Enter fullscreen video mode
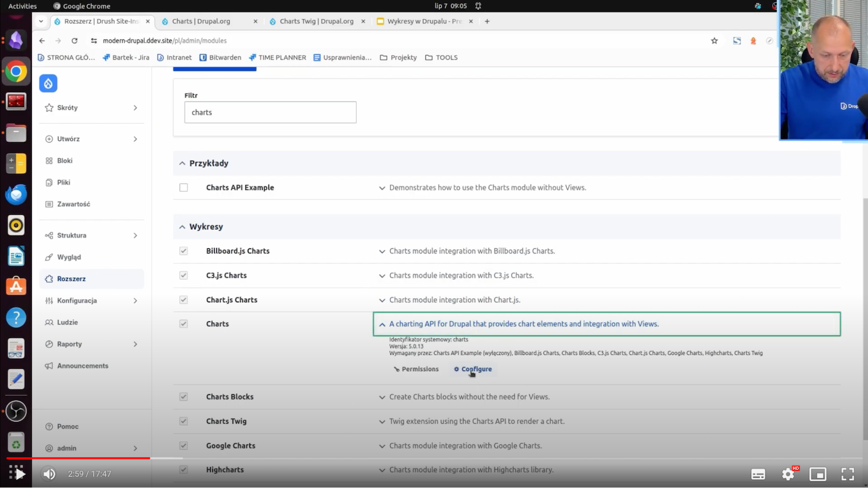The image size is (868, 488). (x=848, y=474)
